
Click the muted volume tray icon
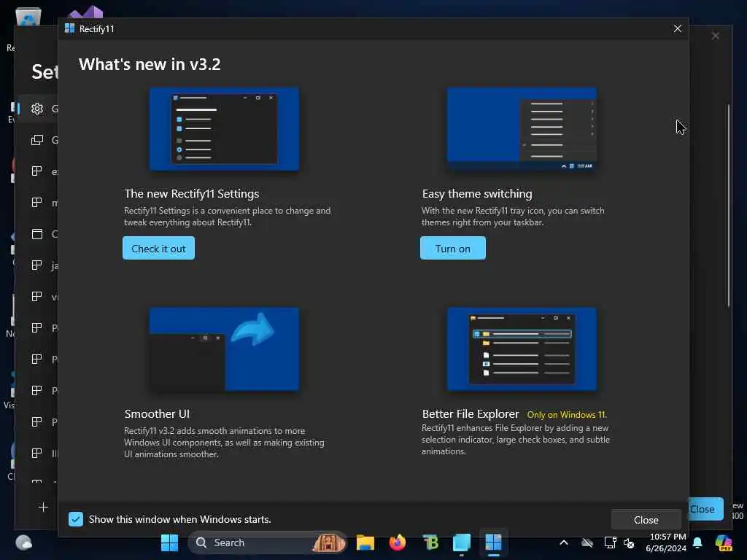pyautogui.click(x=629, y=542)
